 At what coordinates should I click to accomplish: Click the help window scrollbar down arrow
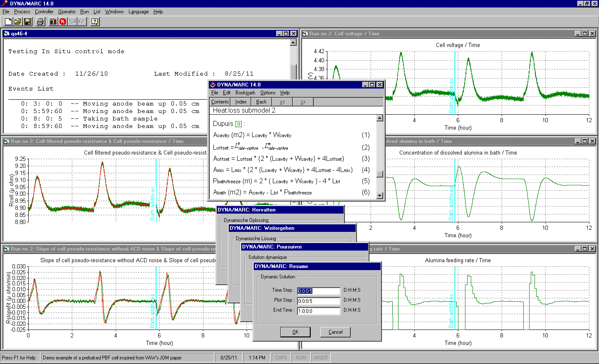(x=379, y=196)
